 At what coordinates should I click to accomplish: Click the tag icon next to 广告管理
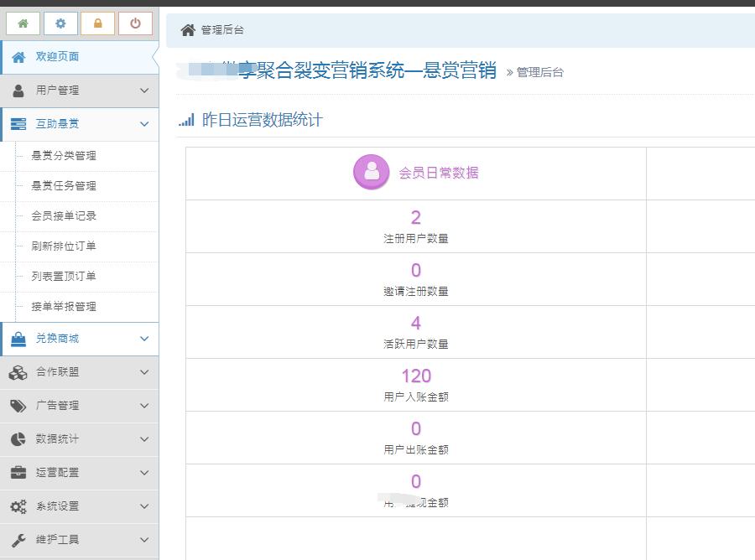click(x=18, y=406)
